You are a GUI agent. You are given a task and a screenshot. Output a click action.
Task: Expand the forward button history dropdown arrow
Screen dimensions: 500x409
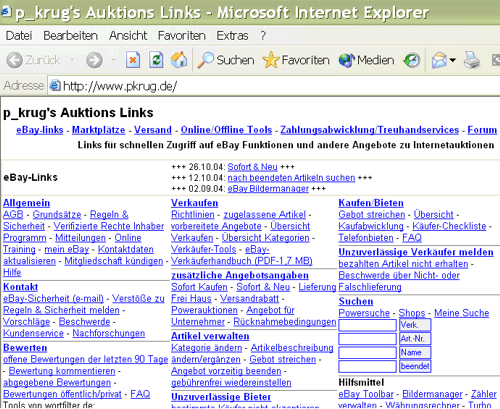[x=113, y=60]
